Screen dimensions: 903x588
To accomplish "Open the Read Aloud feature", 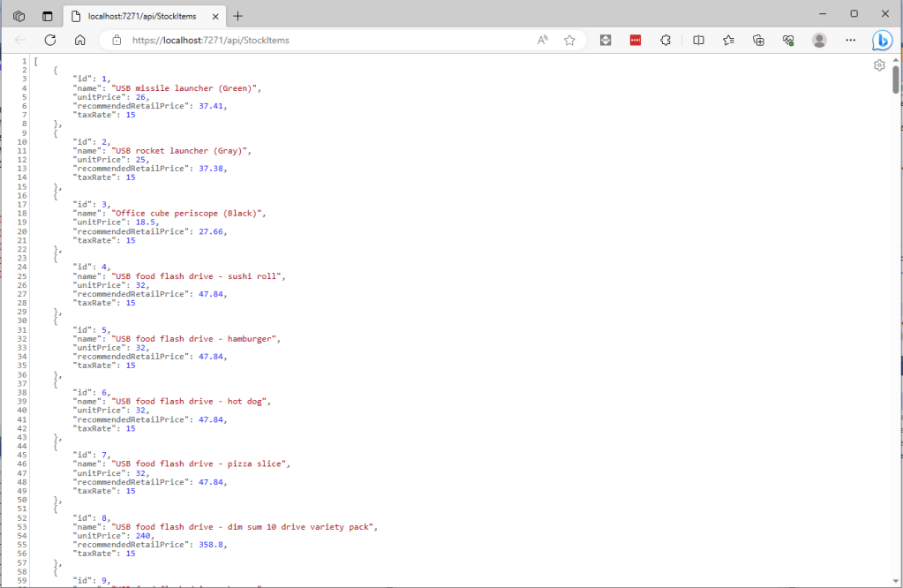I will 543,40.
